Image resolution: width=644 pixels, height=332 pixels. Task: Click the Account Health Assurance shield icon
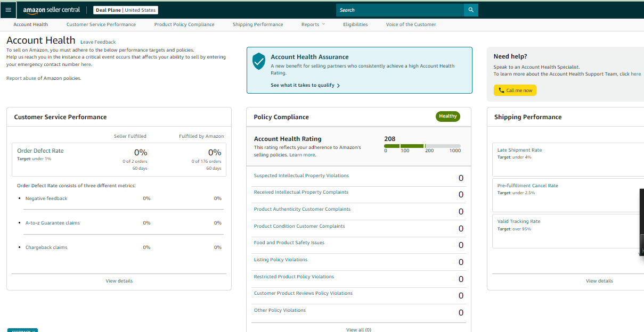259,61
